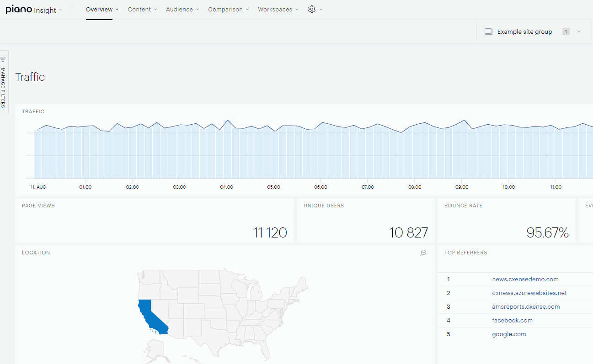
Task: Click the Piano Insight logo
Action: click(31, 10)
